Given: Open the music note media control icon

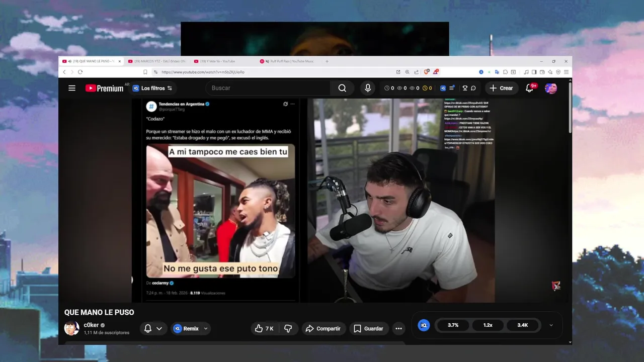Looking at the screenshot, I should point(526,72).
